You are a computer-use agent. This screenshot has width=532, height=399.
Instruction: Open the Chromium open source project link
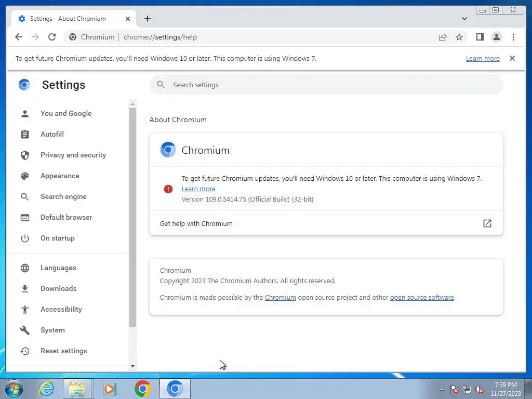click(x=280, y=298)
